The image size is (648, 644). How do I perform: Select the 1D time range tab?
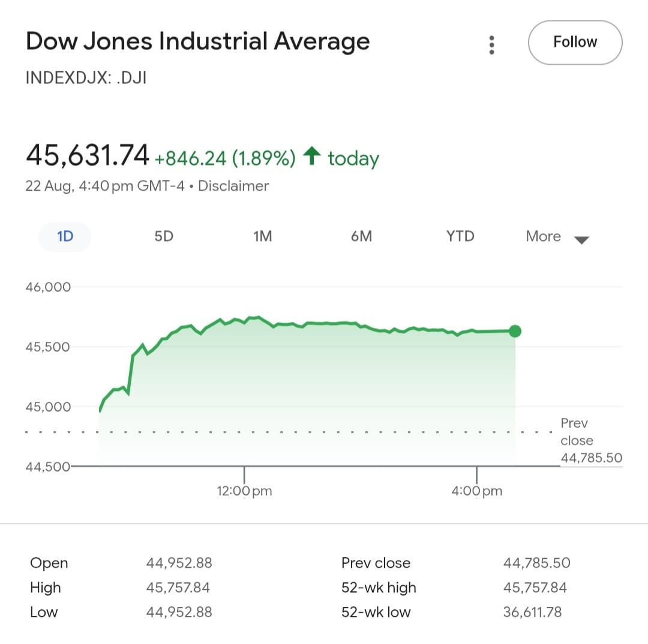click(x=65, y=236)
